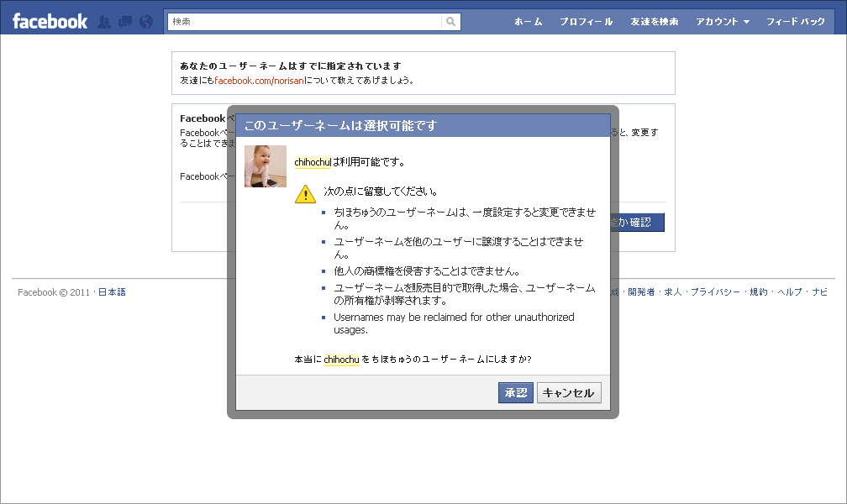
Task: Open the 求人 footer link
Action: pos(672,292)
